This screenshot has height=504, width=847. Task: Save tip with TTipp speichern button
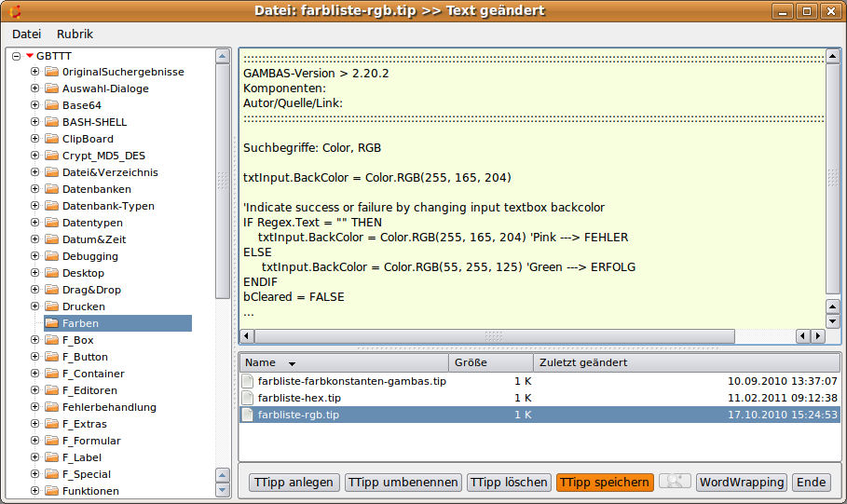coord(605,483)
